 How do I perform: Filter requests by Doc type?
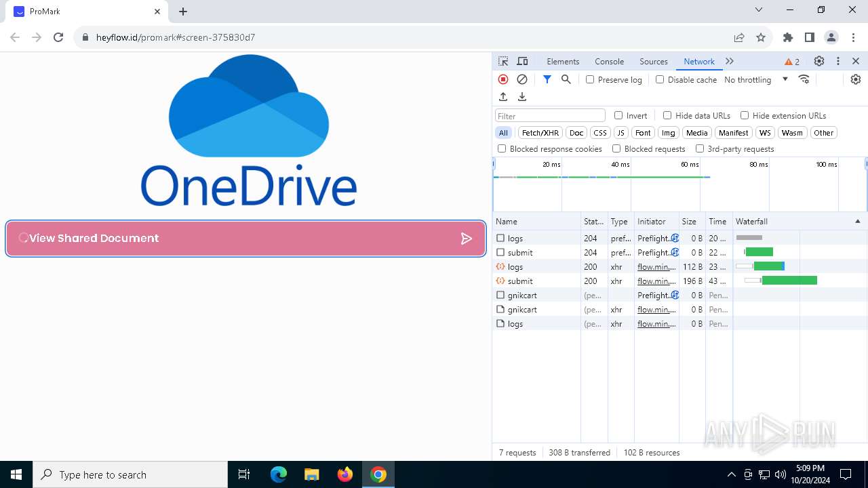[x=576, y=133]
